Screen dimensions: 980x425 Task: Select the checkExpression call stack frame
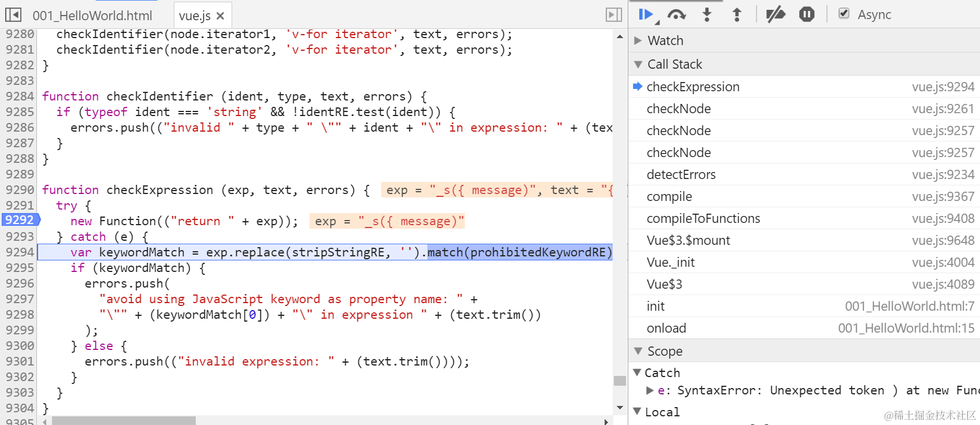pyautogui.click(x=804, y=87)
